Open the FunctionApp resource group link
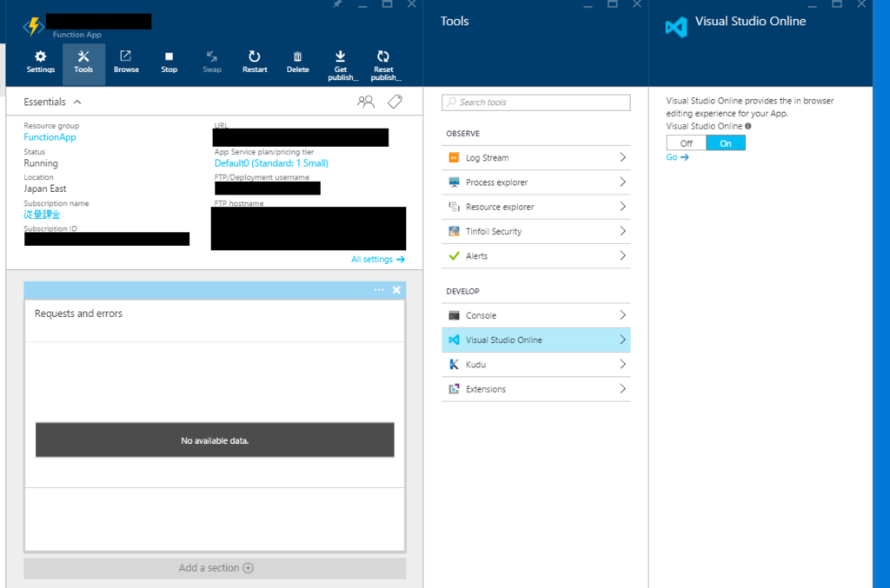 pyautogui.click(x=50, y=137)
